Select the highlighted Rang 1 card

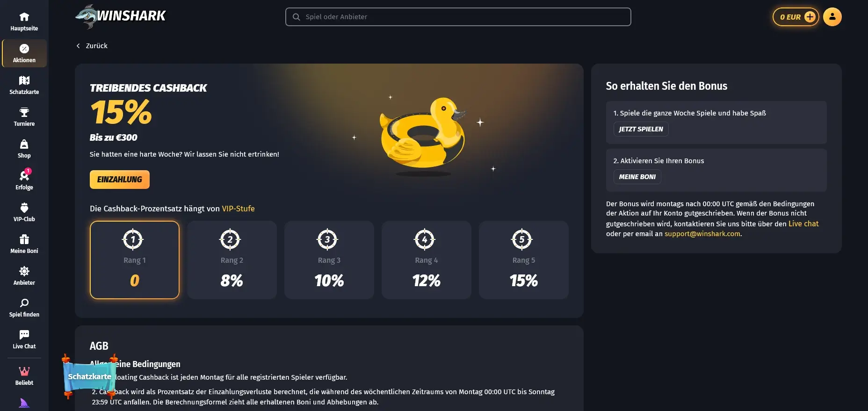tap(134, 260)
